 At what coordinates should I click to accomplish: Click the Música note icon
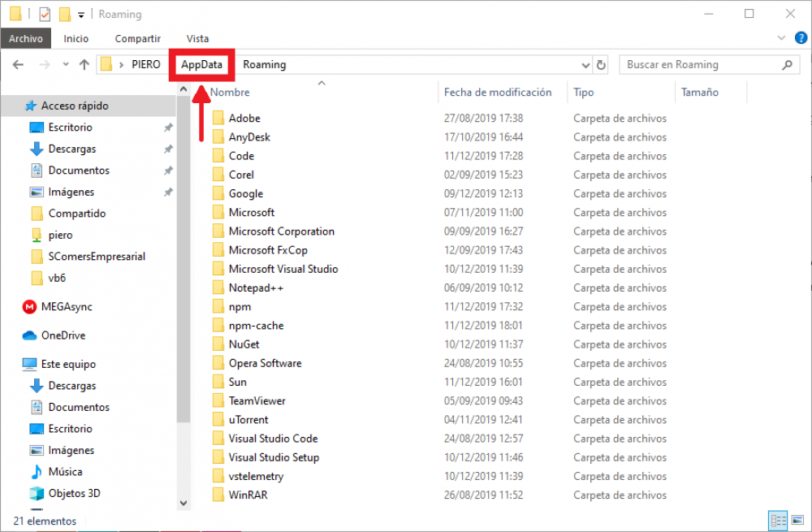pos(37,472)
